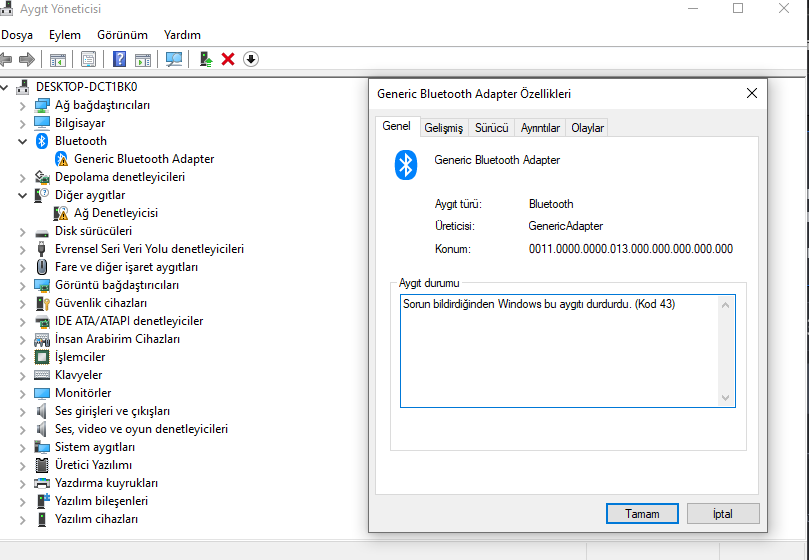This screenshot has height=560, width=809.
Task: Click the Bluetooth category icon in tree
Action: tap(42, 141)
